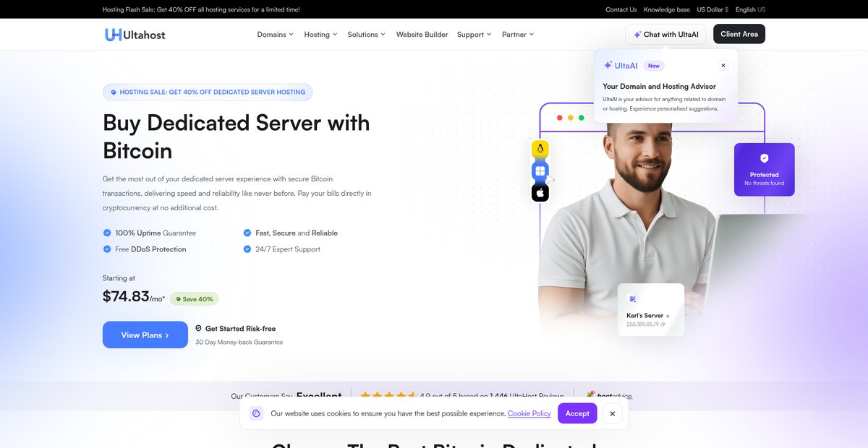Viewport: 868px width, 448px height.
Task: Click the Ultahost logo
Action: coord(135,34)
